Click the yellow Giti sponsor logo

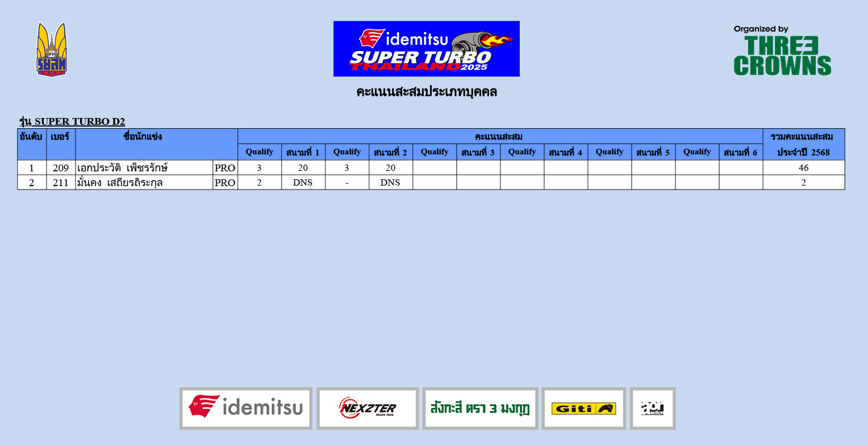[584, 409]
